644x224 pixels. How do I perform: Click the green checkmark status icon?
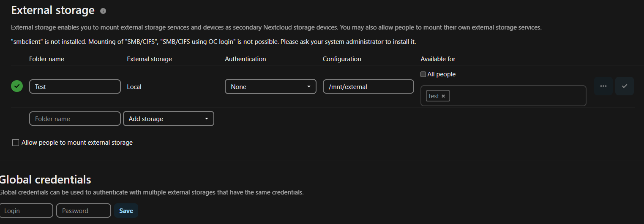(x=17, y=86)
